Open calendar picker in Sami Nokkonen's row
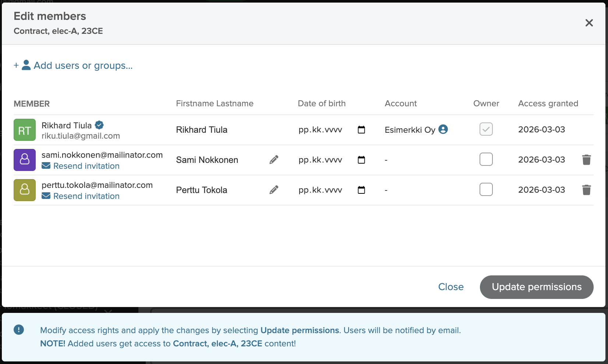608x364 pixels. [361, 160]
